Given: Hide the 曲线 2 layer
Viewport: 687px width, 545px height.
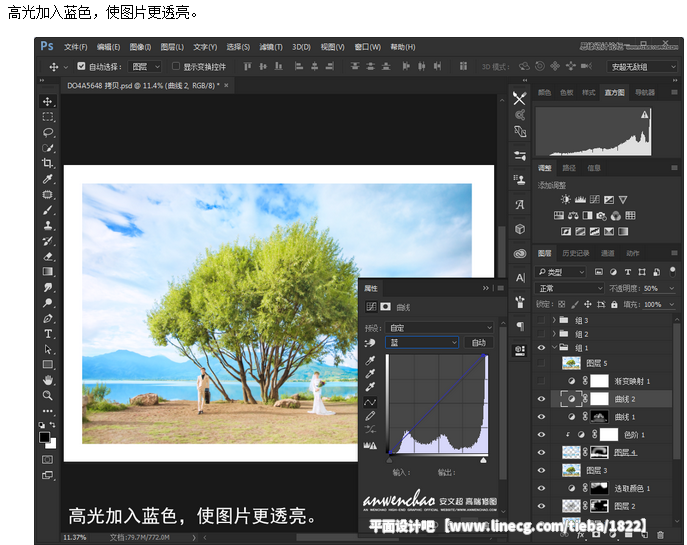Looking at the screenshot, I should tap(542, 399).
